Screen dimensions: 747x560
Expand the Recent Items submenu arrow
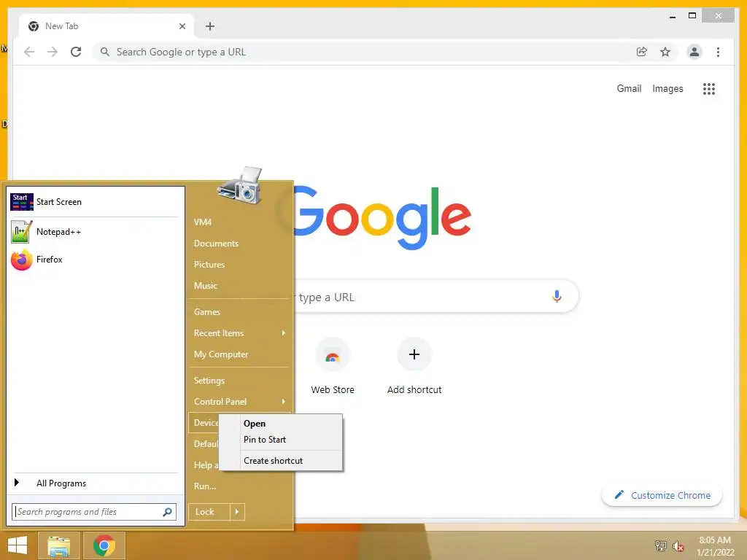click(284, 332)
